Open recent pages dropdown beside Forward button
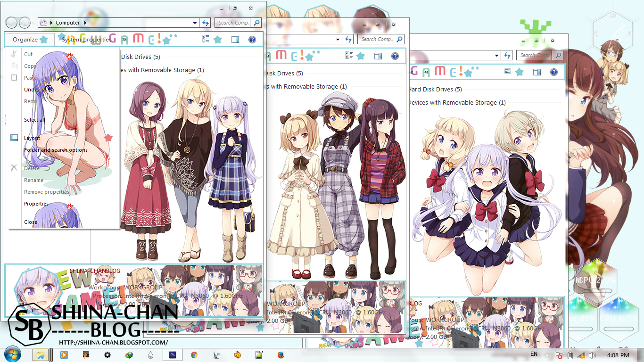This screenshot has width=644, height=362. coord(34,23)
